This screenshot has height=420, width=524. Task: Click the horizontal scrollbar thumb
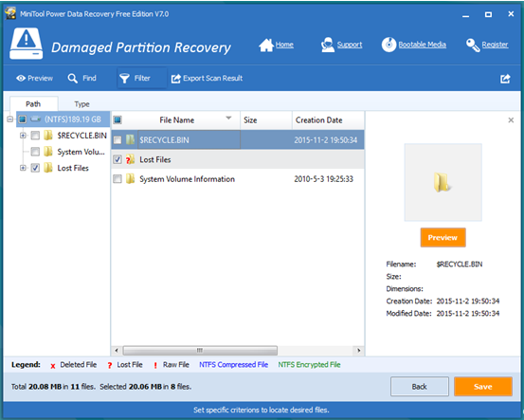click(200, 351)
